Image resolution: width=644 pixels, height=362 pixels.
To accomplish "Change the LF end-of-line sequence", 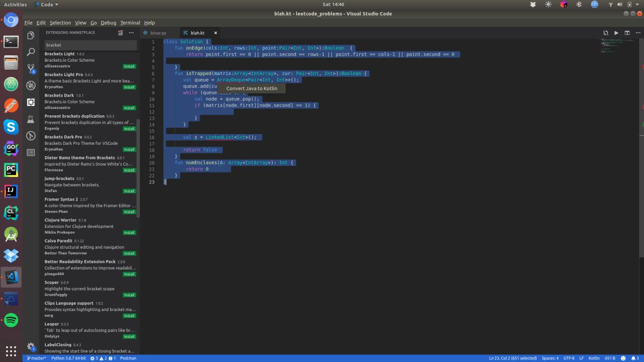I will point(582,358).
